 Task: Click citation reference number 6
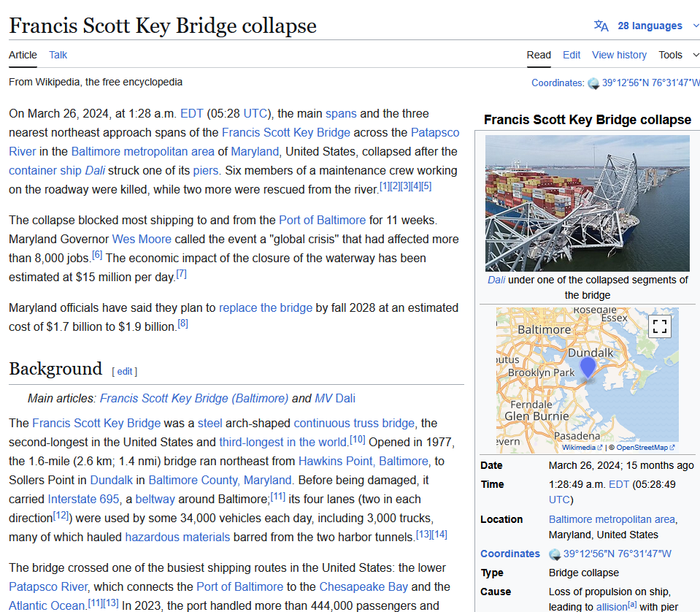(x=97, y=255)
